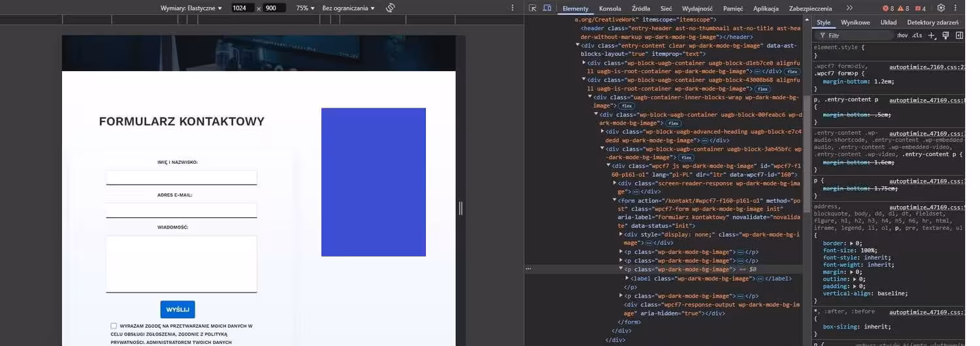Select Detektory zdarzeń sidebar tab
980x346 pixels.
(x=932, y=22)
